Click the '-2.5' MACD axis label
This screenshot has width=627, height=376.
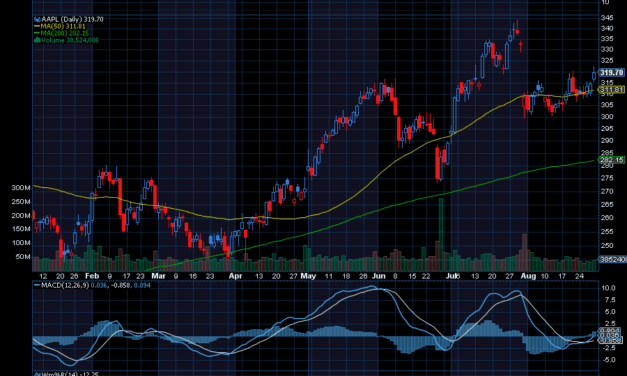pos(608,348)
